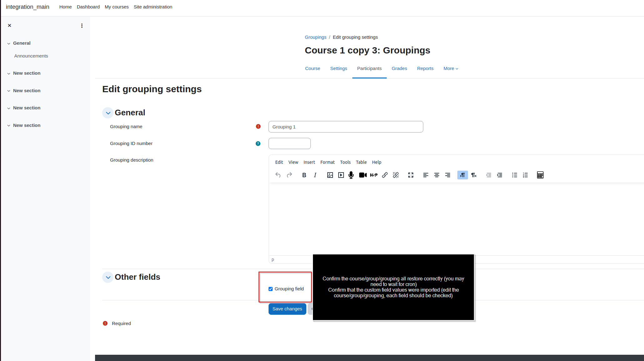Insert an image with the image icon
The width and height of the screenshot is (644, 361).
pos(330,175)
